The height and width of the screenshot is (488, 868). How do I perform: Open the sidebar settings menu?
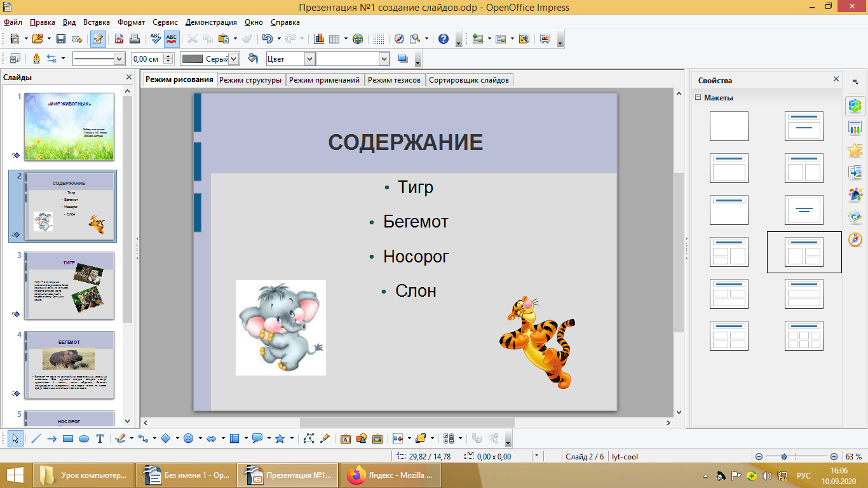click(855, 81)
